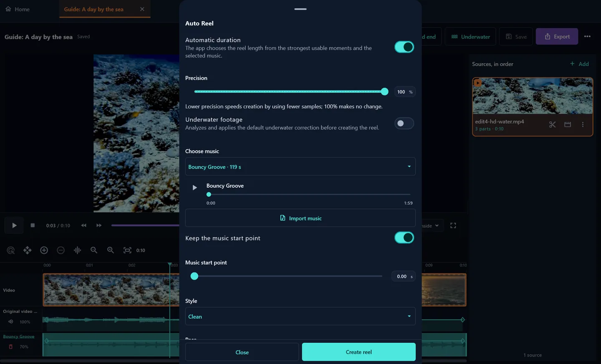Viewport: 601px width, 364px height.
Task: Click the Close button in Auto Reel dialog
Action: coord(242,352)
